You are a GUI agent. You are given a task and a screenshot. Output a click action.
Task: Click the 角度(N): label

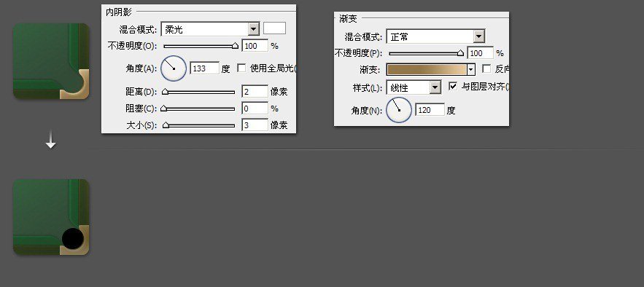coord(367,110)
